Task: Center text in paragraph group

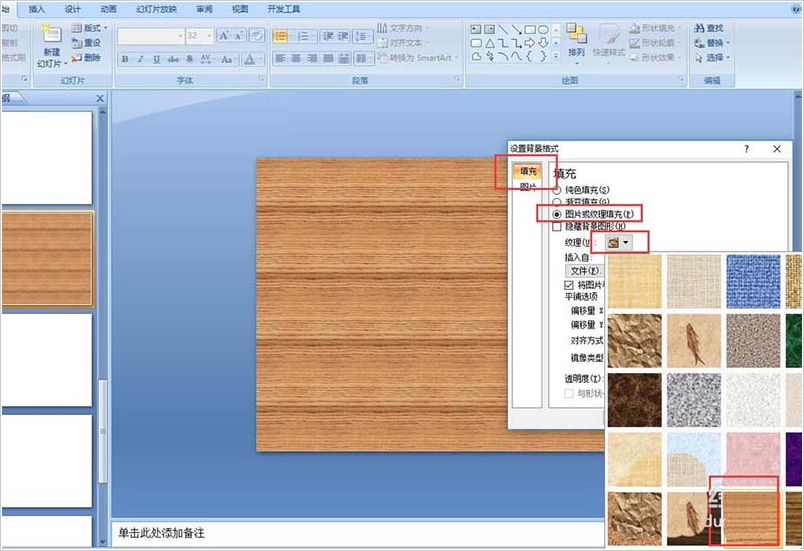Action: tap(296, 58)
